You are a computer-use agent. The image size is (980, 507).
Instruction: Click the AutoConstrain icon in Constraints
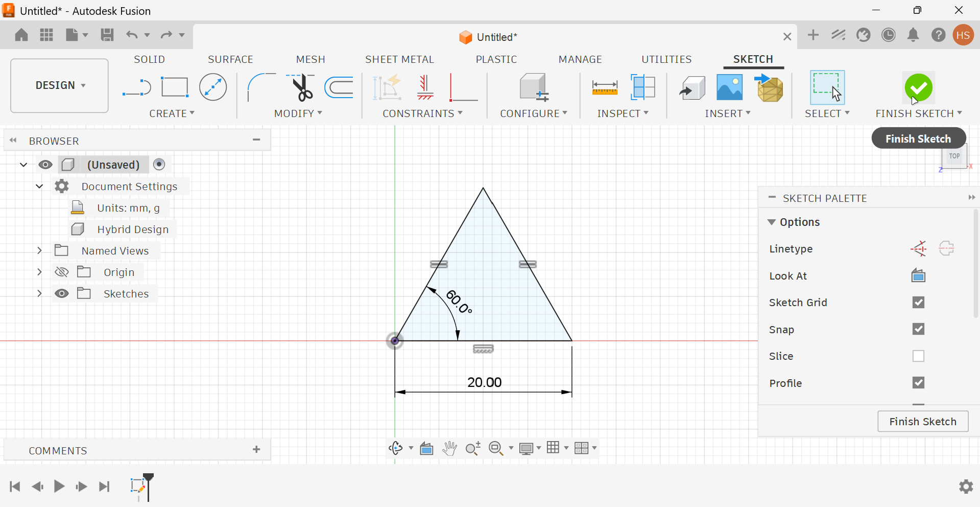387,87
